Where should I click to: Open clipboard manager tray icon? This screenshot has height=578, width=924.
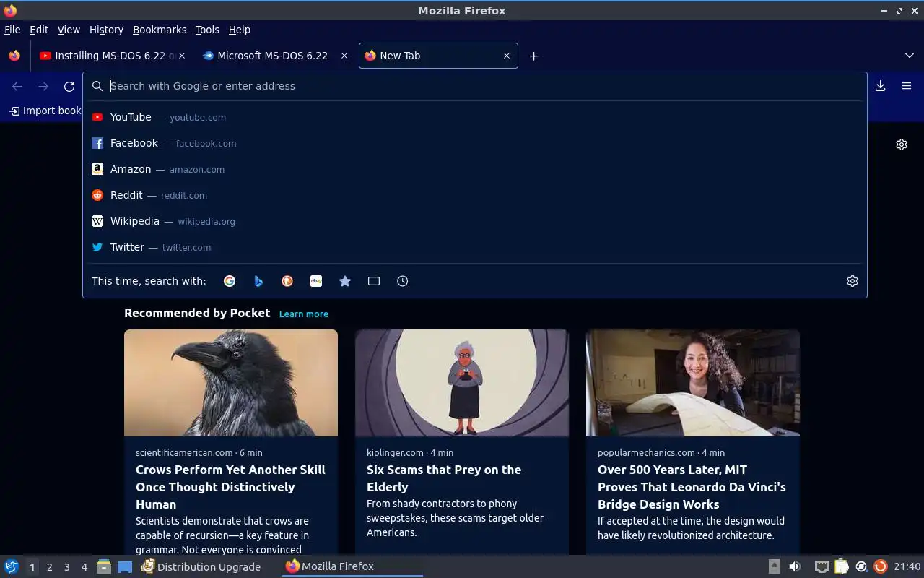point(841,567)
